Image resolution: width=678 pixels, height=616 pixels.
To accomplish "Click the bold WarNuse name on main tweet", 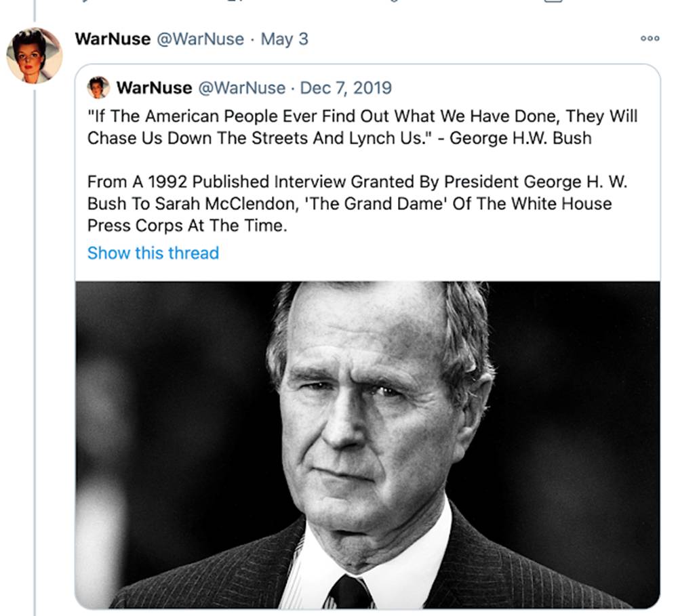I will 113,39.
